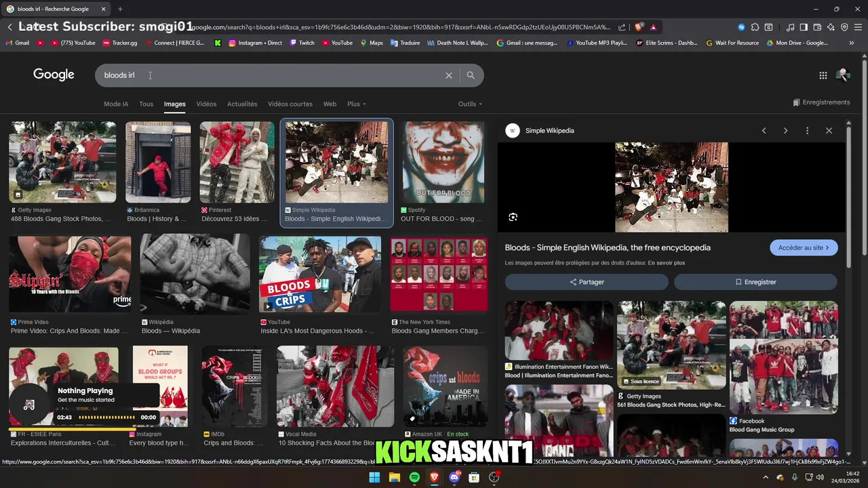Open the media control music icon
The width and height of the screenshot is (868, 488).
(790, 27)
